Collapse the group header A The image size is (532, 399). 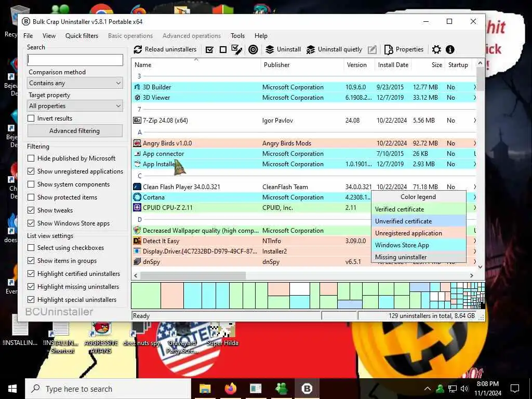139,132
